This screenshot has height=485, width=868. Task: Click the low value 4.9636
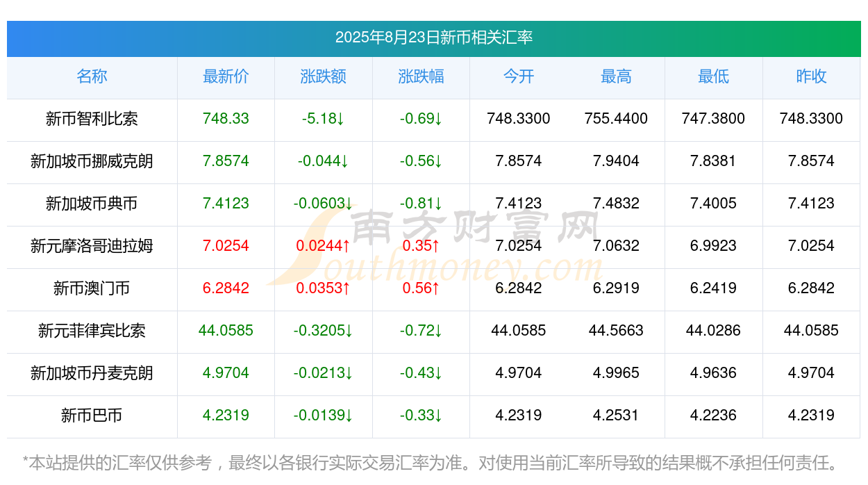714,373
